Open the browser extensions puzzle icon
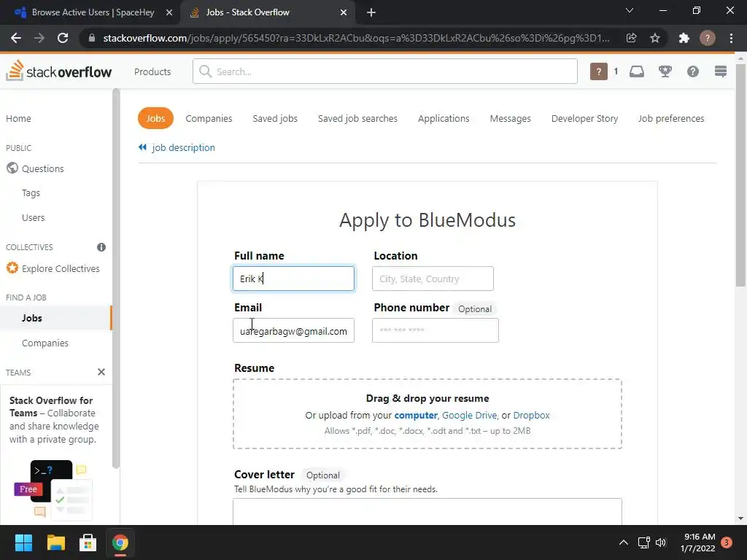747x560 pixels. 684,38
